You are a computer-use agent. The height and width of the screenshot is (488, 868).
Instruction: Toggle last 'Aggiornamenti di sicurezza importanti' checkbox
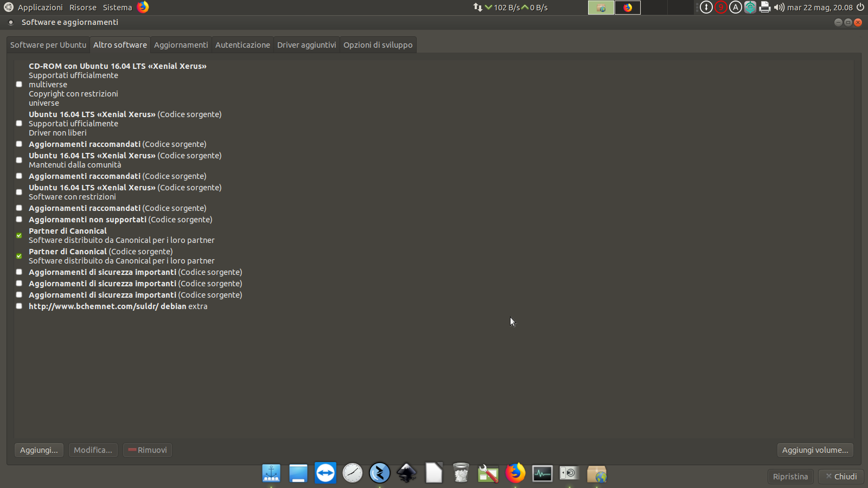tap(19, 294)
